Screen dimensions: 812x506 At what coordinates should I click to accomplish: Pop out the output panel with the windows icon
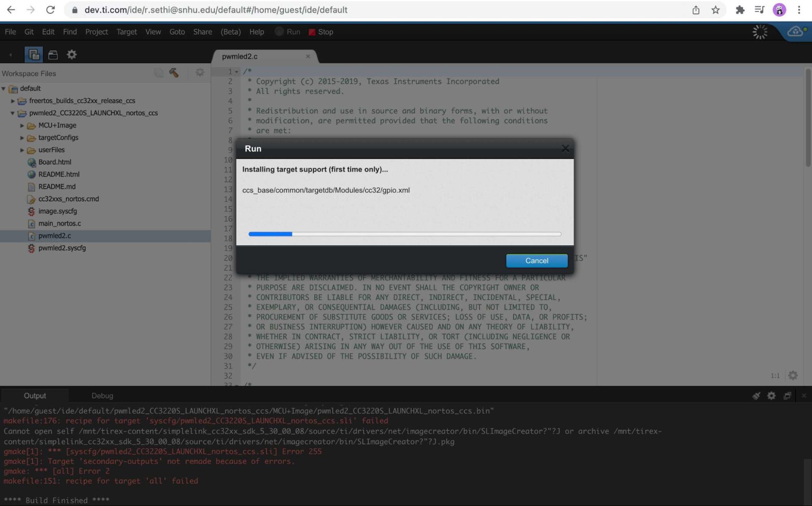click(x=787, y=396)
